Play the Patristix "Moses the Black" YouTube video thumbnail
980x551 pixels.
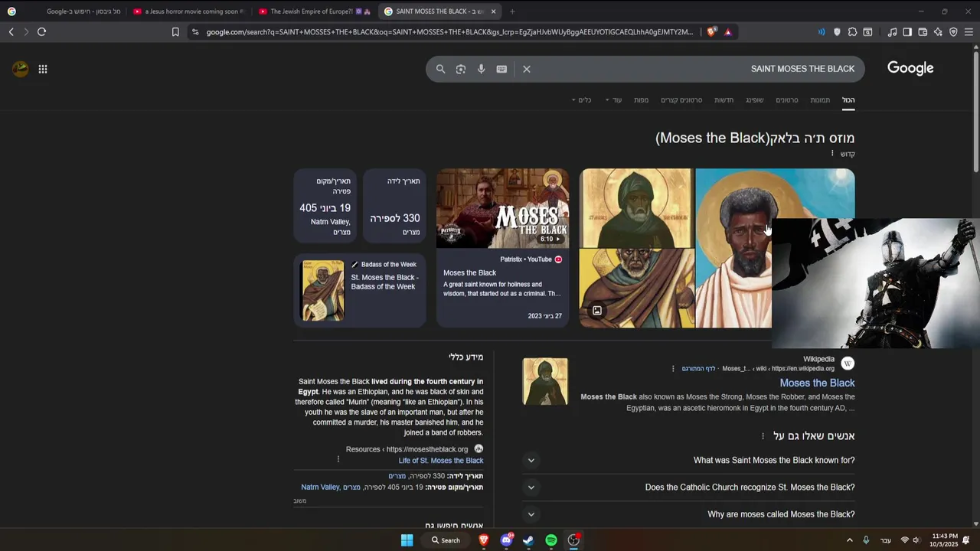[502, 208]
